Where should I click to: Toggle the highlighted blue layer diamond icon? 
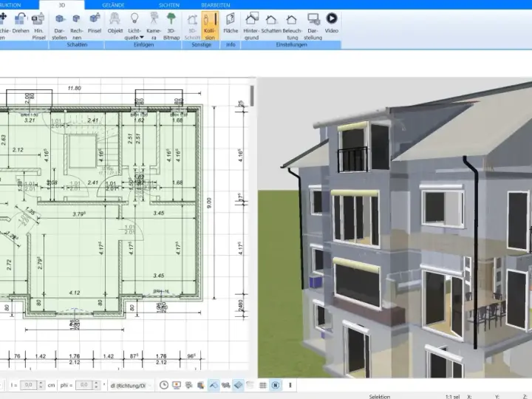tap(238, 385)
